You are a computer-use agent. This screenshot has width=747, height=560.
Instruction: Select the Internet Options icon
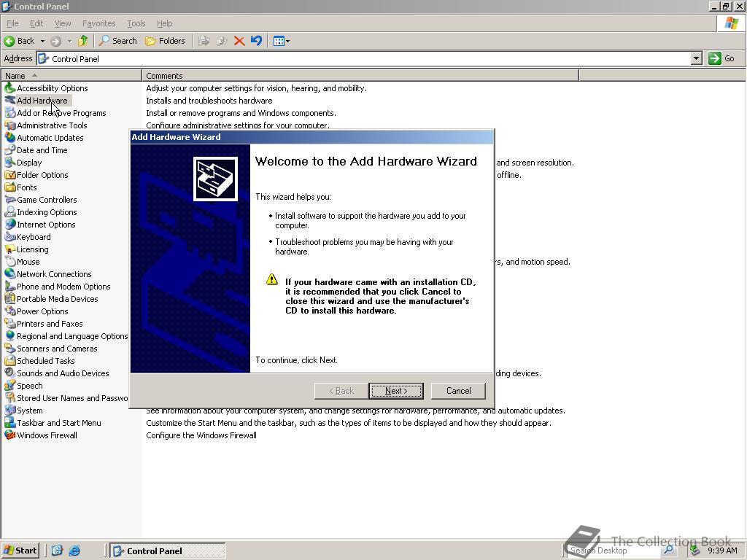click(9, 225)
